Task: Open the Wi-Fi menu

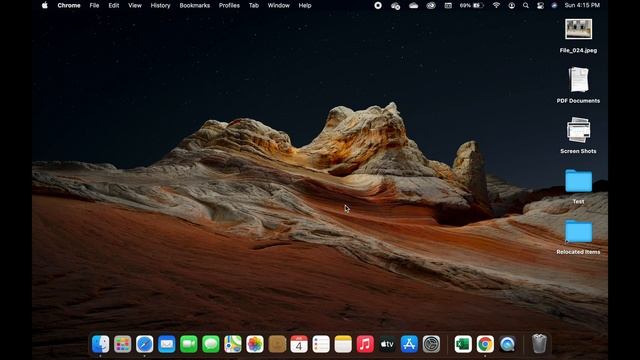Action: [496, 5]
